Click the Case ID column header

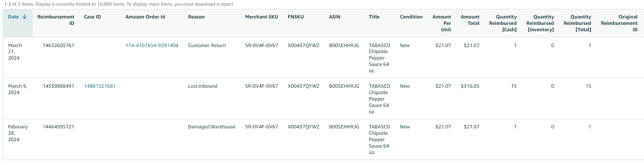(x=92, y=17)
